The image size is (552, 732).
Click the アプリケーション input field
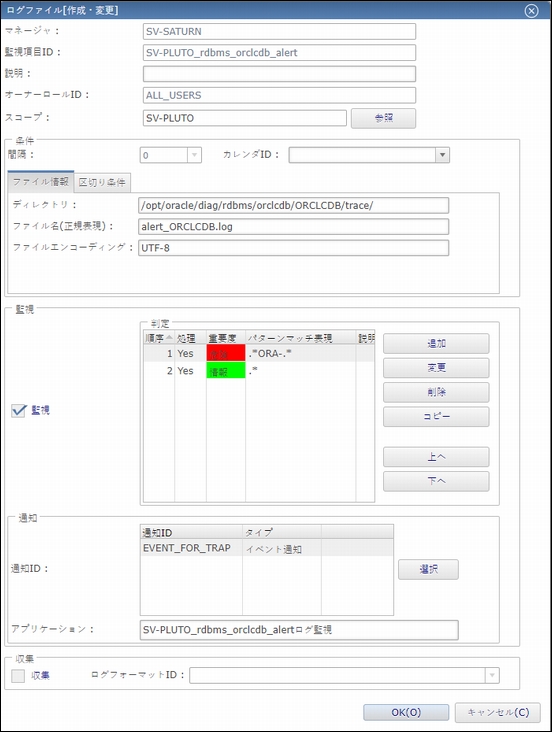coord(299,630)
